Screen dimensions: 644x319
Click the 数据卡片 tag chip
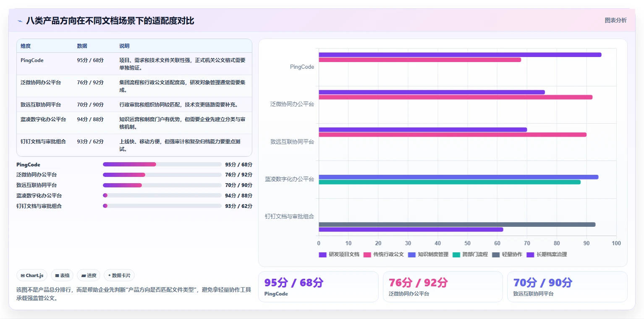119,275
